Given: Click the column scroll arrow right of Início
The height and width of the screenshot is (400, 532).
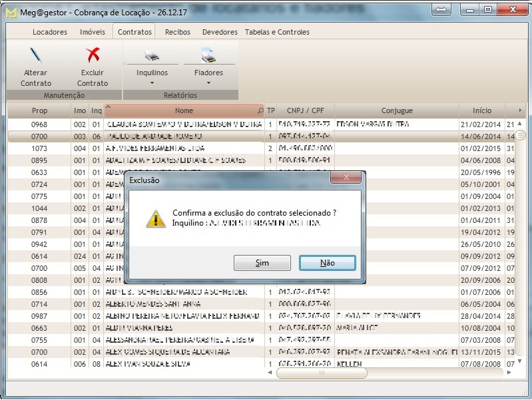Looking at the screenshot, I should pyautogui.click(x=520, y=110).
